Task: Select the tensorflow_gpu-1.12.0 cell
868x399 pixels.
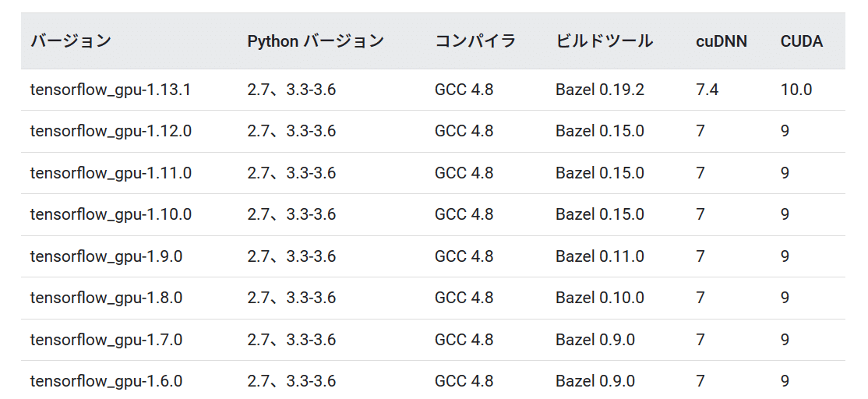Action: click(111, 131)
